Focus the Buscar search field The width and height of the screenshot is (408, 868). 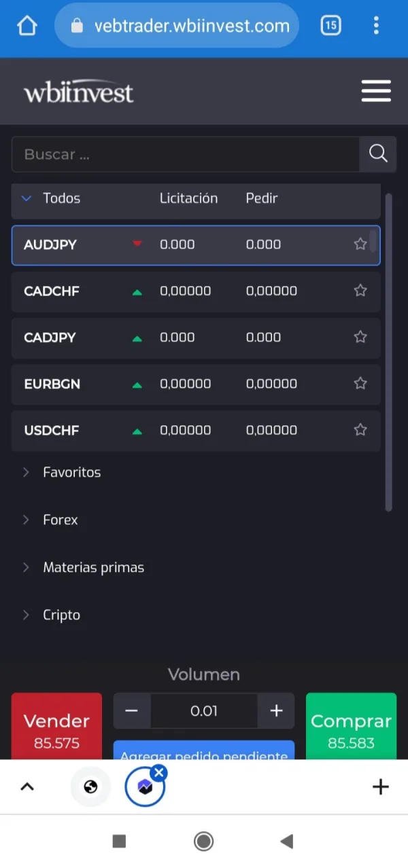pos(185,154)
